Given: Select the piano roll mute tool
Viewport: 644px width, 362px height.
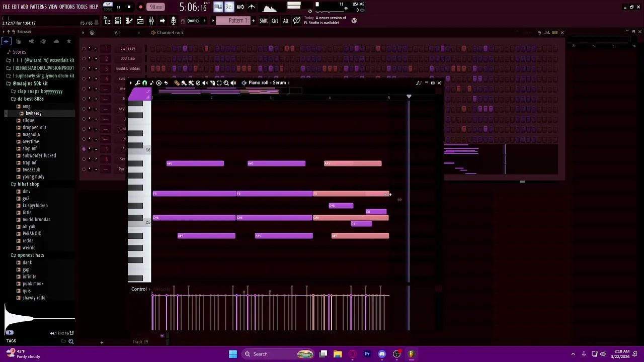Looking at the screenshot, I should point(205,83).
